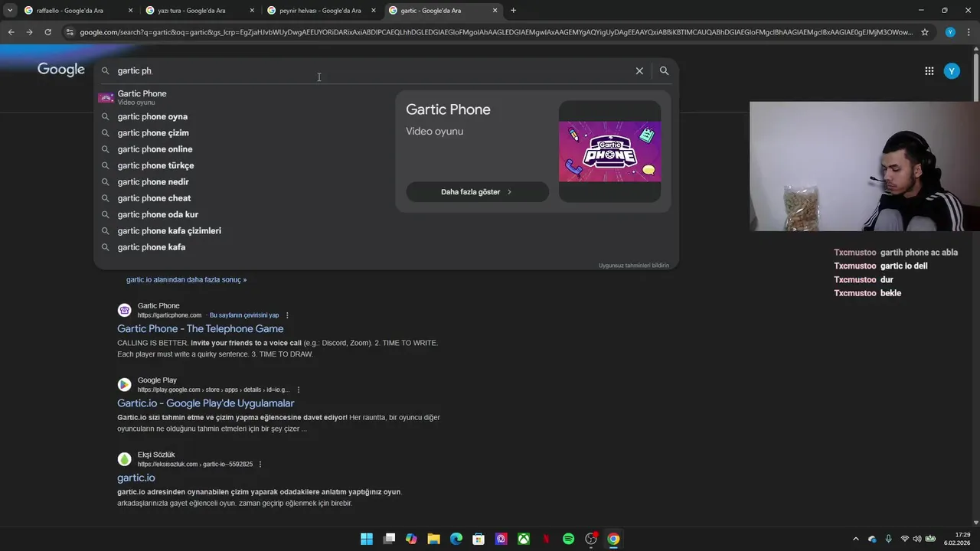Choose suggestion gartic phone cheat
This screenshot has width=980, height=551.
pyautogui.click(x=241, y=198)
